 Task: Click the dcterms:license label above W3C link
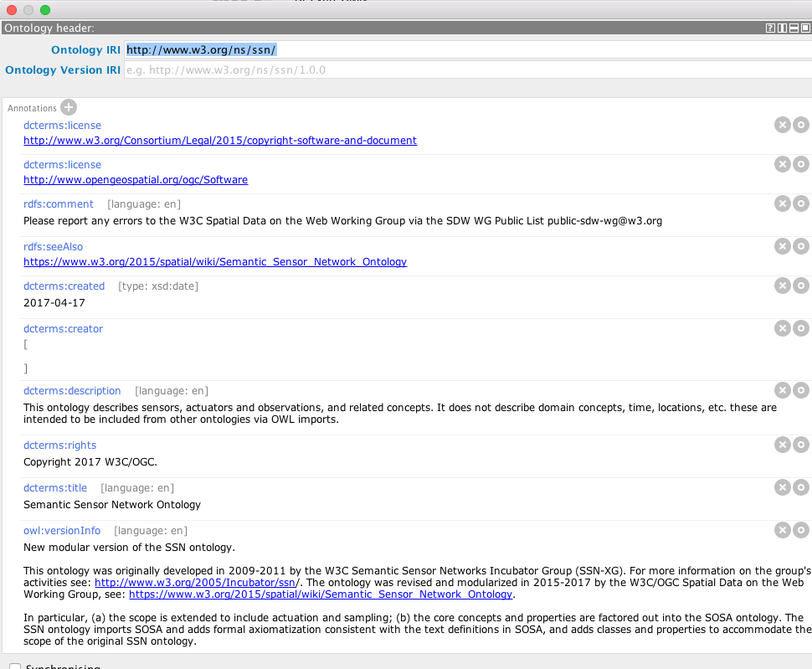tap(62, 126)
